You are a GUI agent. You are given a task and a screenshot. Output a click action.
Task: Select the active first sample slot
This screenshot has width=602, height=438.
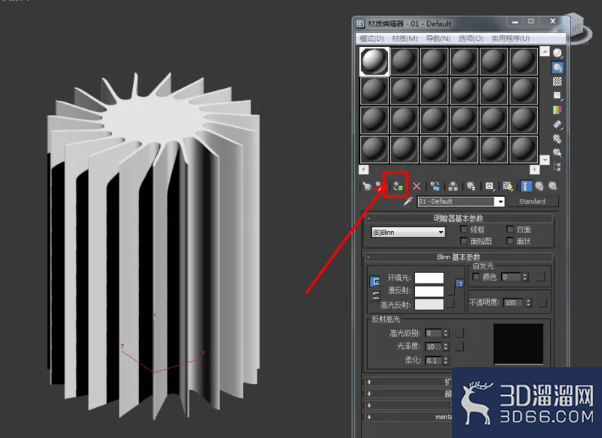tap(374, 61)
